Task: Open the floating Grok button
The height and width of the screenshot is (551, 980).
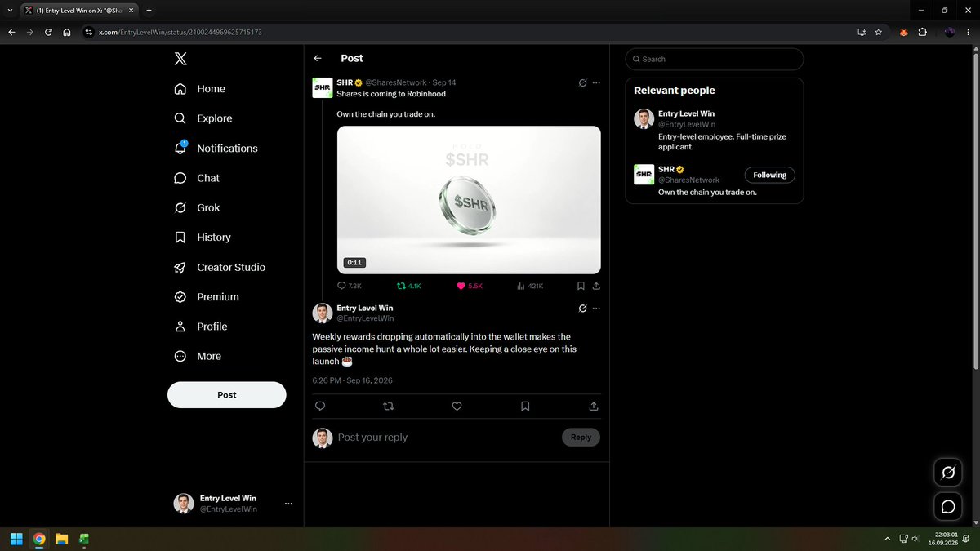Action: click(948, 472)
